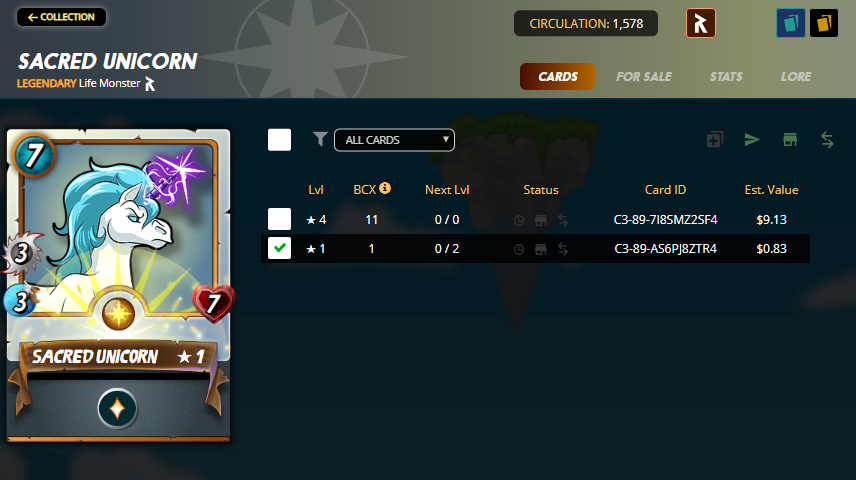
Task: Open the ALL CARDS filter dropdown
Action: (x=394, y=140)
